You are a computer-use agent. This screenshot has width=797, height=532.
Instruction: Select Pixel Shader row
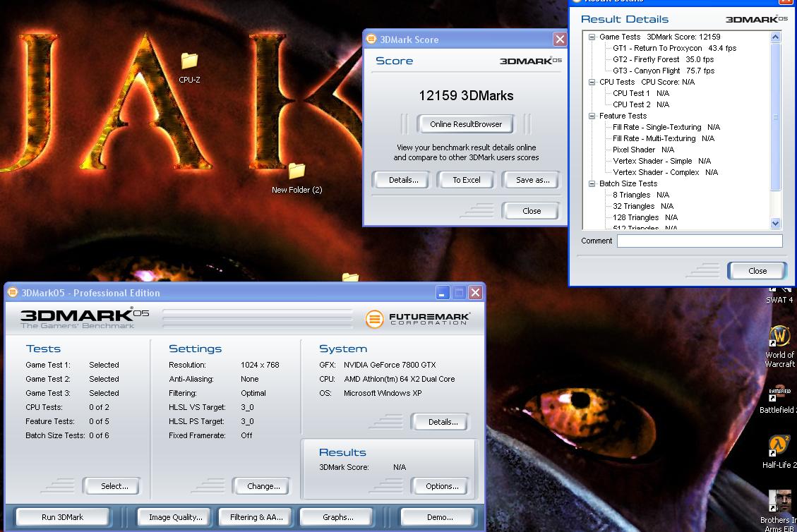coord(644,150)
